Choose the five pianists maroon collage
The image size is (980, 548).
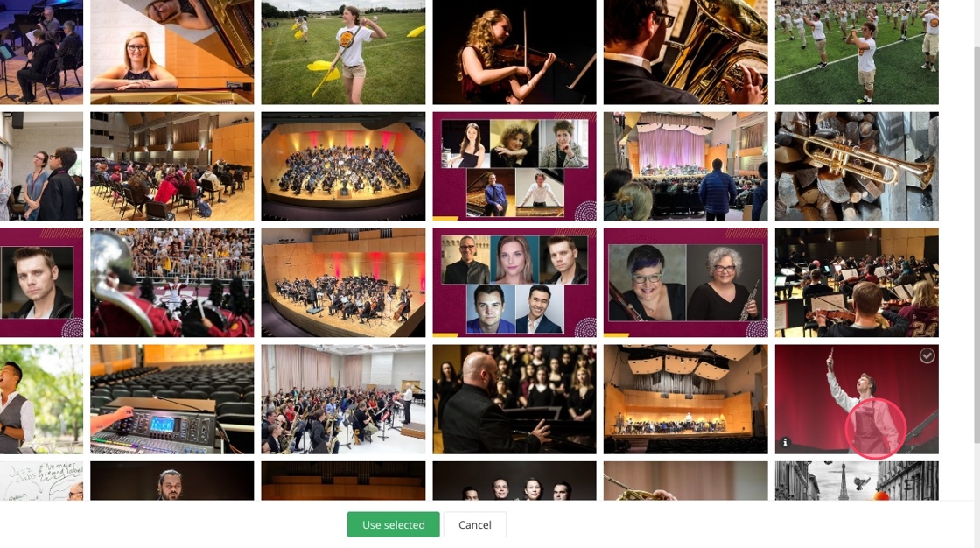coord(514,166)
